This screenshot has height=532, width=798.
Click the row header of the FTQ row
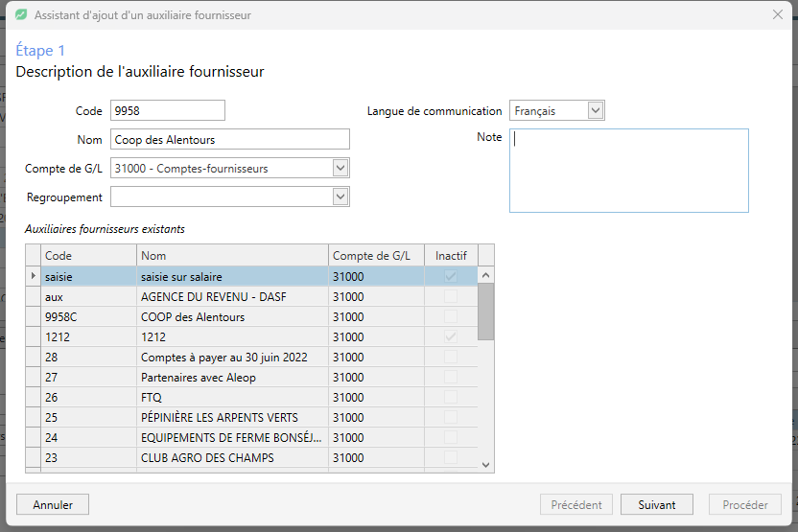33,397
